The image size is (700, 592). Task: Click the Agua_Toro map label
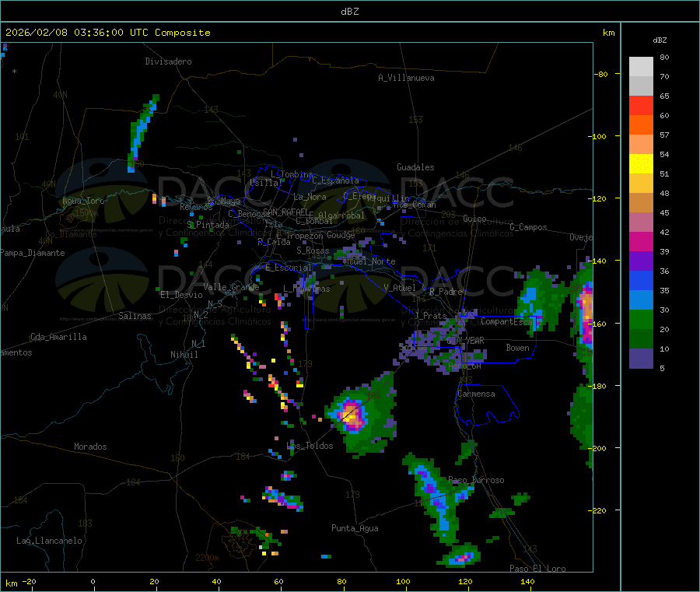[x=83, y=201]
